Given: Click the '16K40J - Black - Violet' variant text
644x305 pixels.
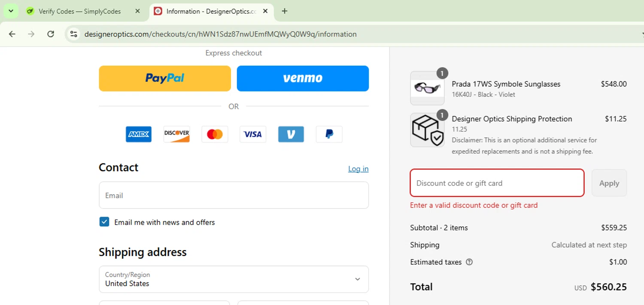Looking at the screenshot, I should [x=483, y=94].
